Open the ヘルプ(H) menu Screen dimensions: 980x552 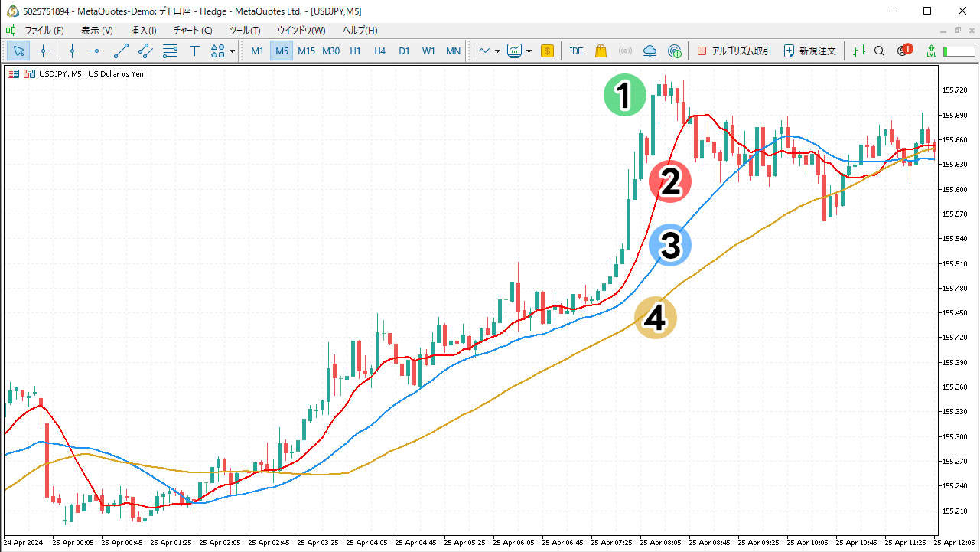pos(360,31)
